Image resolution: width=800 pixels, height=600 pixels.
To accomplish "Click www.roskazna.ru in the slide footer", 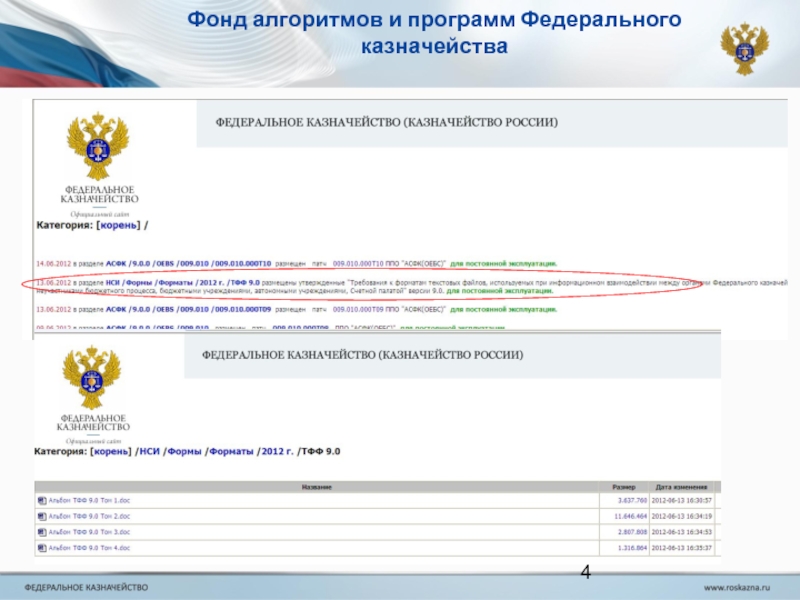I will tap(737, 588).
